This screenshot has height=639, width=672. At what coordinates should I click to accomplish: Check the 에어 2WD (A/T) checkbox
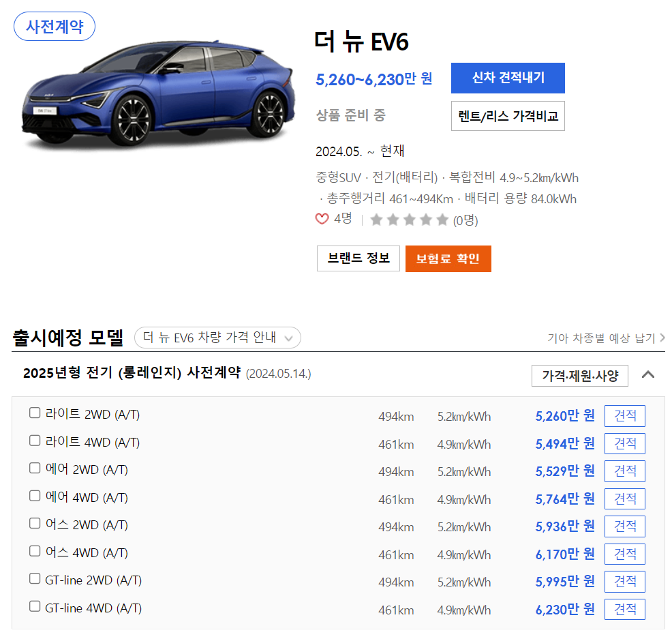point(35,469)
